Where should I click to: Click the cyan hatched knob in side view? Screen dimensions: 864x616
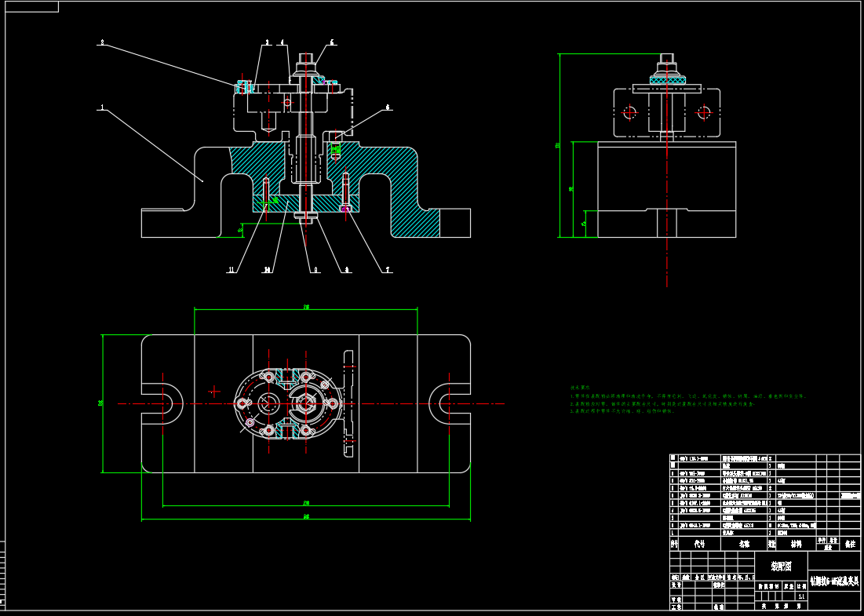(667, 79)
